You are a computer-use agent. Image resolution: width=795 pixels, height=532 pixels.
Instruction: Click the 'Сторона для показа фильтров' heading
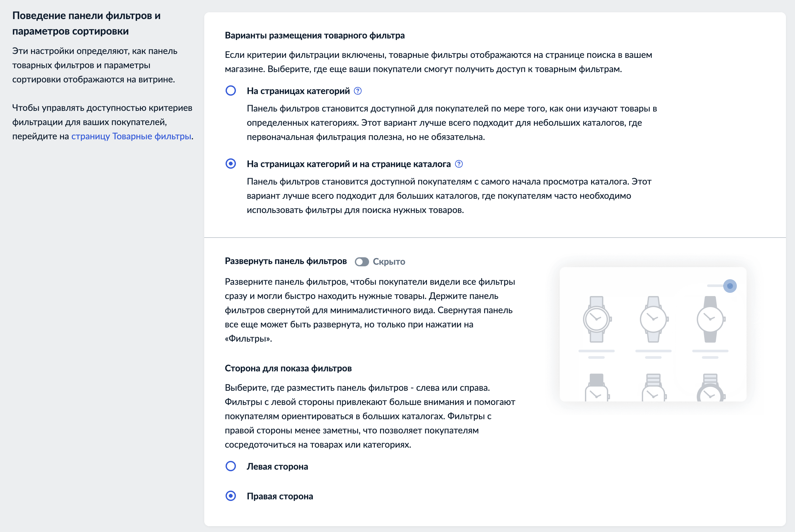[x=288, y=368]
